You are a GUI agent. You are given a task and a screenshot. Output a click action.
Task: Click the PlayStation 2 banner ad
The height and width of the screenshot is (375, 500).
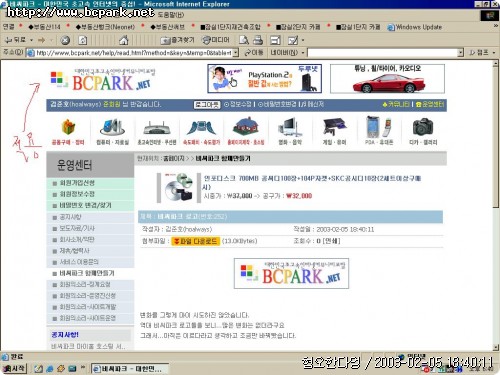pyautogui.click(x=265, y=79)
